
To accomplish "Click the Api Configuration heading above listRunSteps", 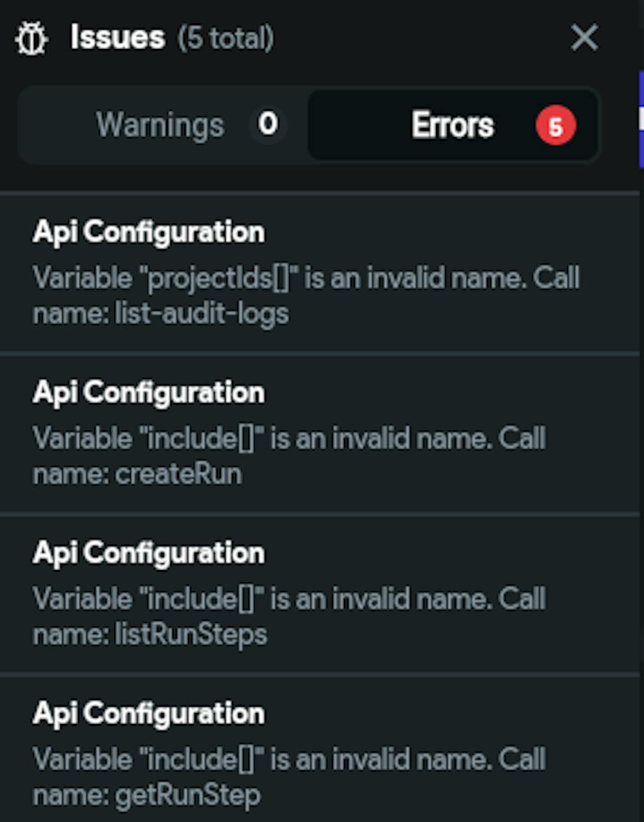I will pos(148,553).
